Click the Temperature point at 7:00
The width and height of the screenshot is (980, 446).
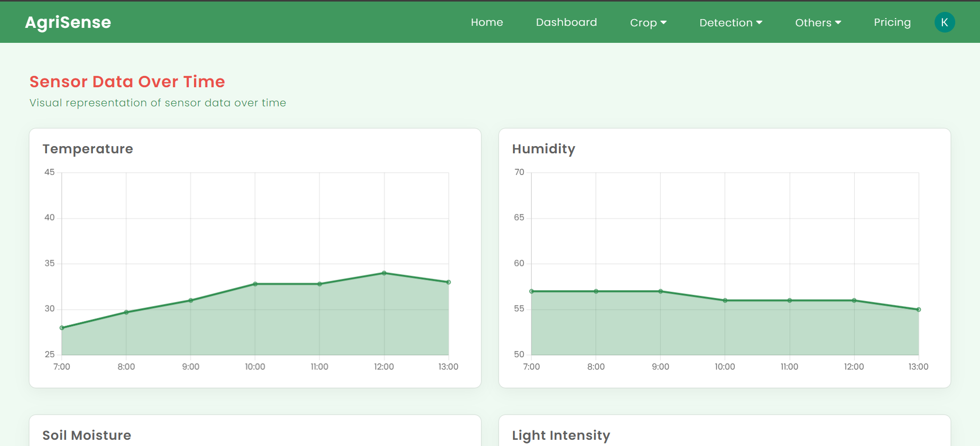[62, 328]
